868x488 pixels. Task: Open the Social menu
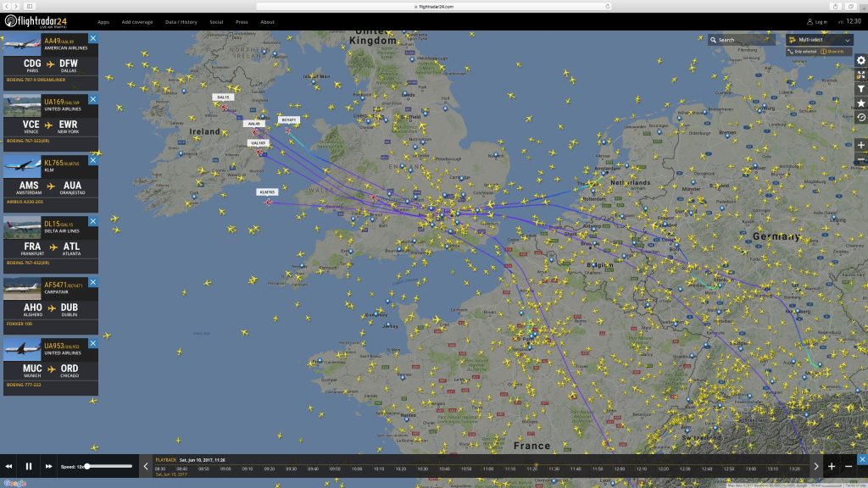(216, 22)
